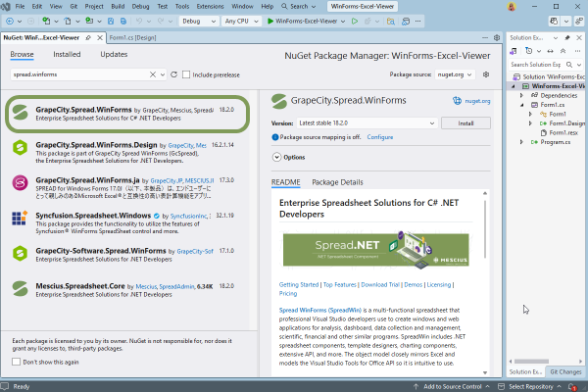Click the Share feedback icon at top right

pyautogui.click(x=580, y=22)
